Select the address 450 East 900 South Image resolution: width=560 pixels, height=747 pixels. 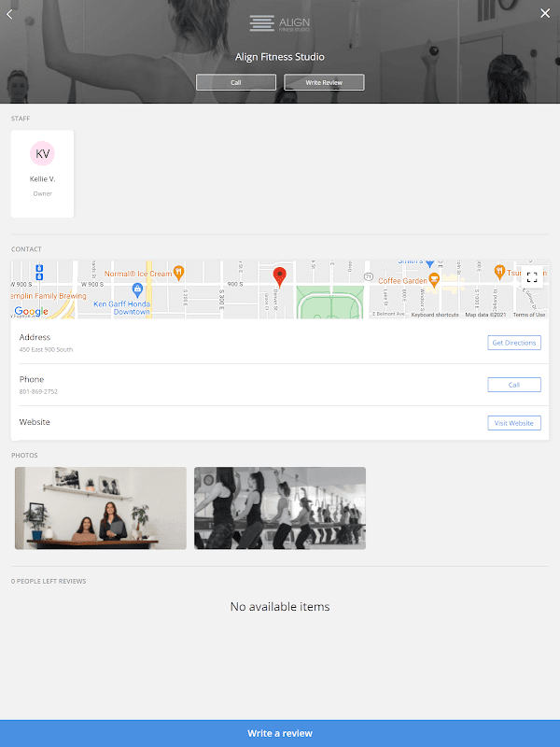click(x=46, y=349)
